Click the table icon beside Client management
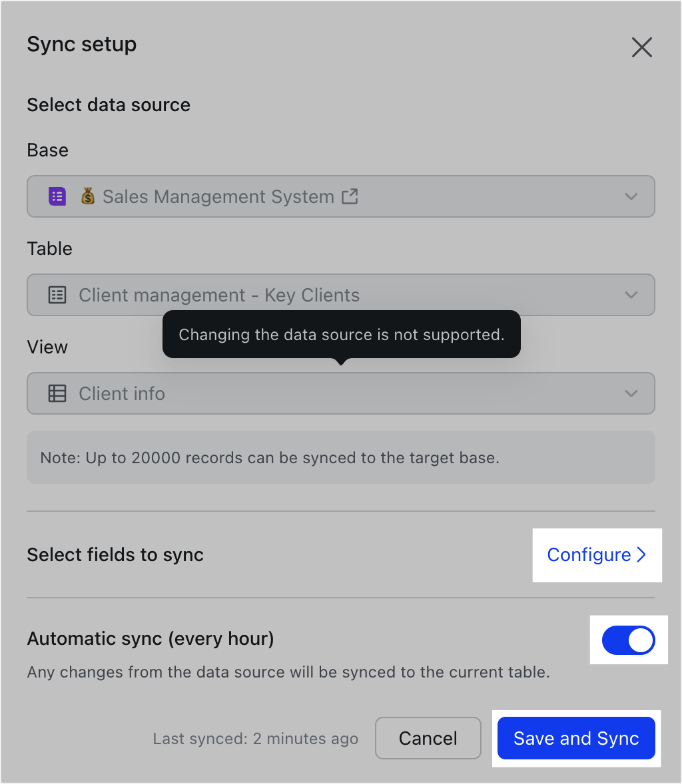The width and height of the screenshot is (682, 784). tap(57, 295)
